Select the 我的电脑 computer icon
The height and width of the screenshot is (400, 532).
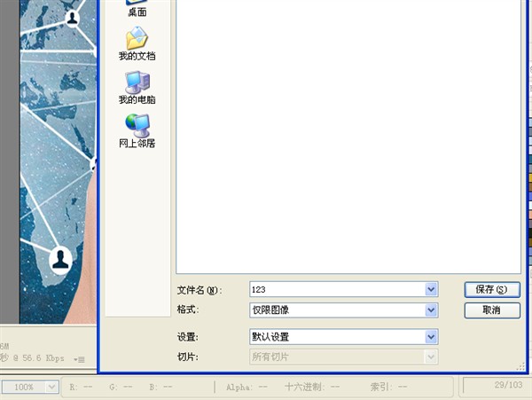coord(137,88)
